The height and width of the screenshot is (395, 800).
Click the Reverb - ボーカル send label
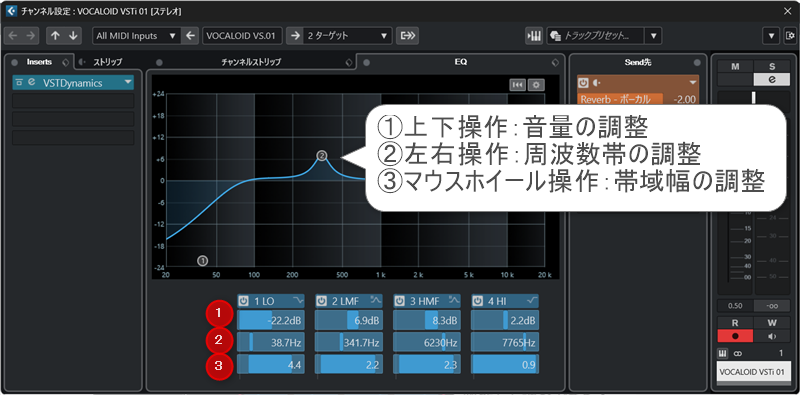pos(620,100)
